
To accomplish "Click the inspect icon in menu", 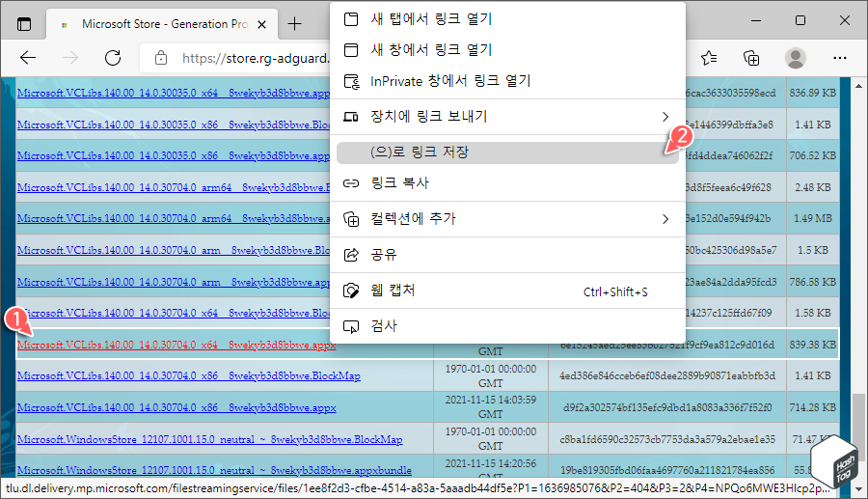I will pyautogui.click(x=351, y=327).
